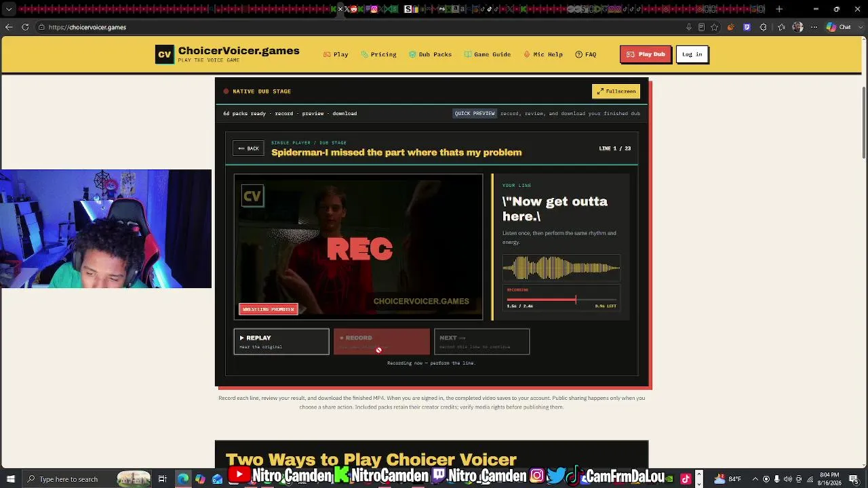The width and height of the screenshot is (868, 488).
Task: Click the Spiderman clip video preview
Action: pyautogui.click(x=358, y=247)
